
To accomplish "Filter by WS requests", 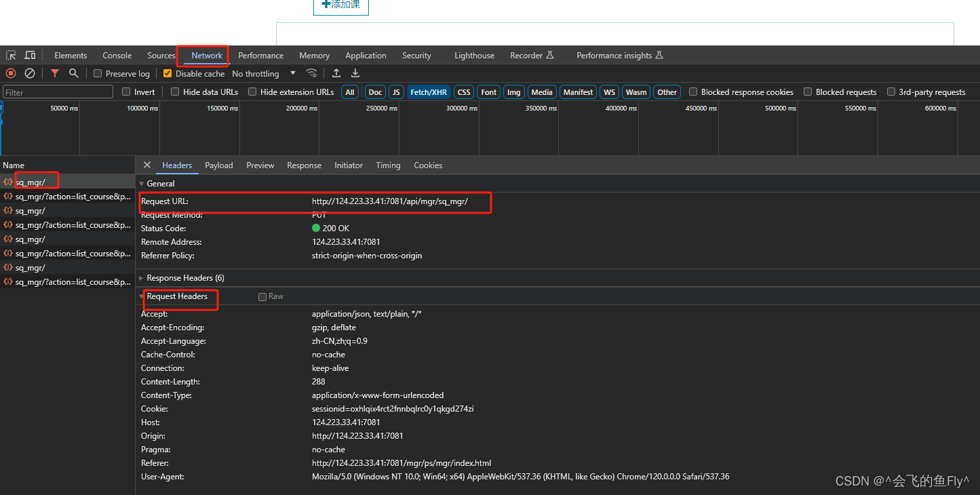I will (610, 92).
